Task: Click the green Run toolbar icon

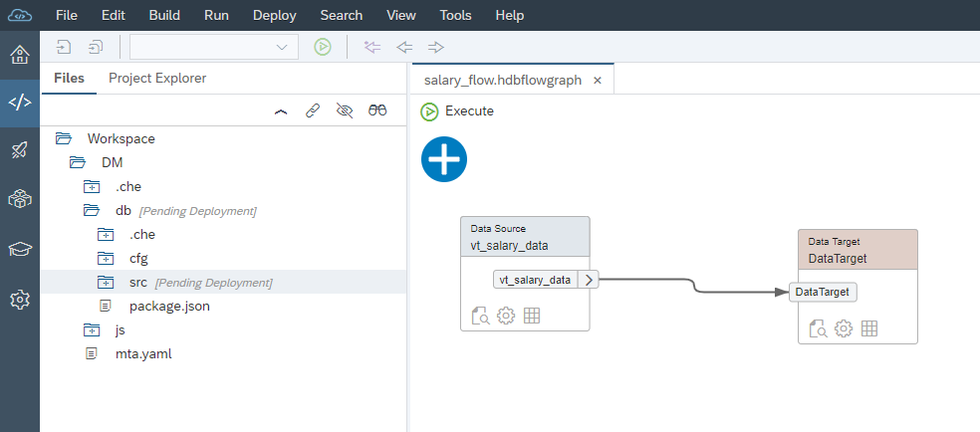Action: 323,47
